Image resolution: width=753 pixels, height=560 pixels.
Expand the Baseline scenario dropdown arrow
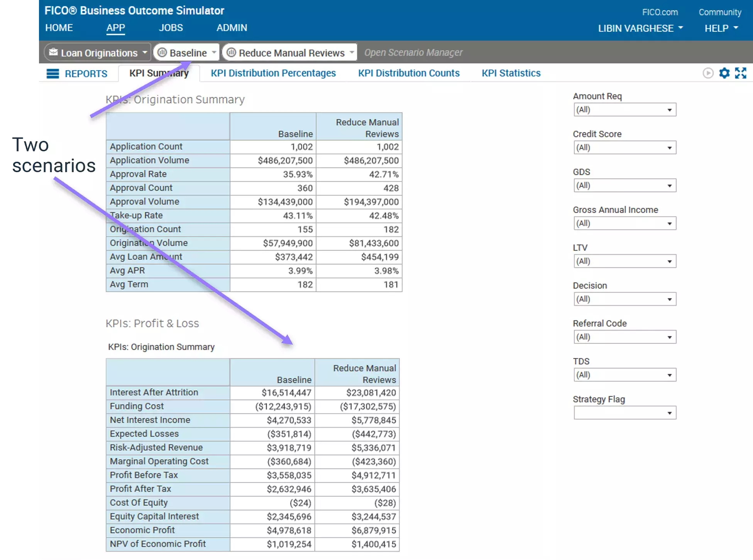click(214, 52)
